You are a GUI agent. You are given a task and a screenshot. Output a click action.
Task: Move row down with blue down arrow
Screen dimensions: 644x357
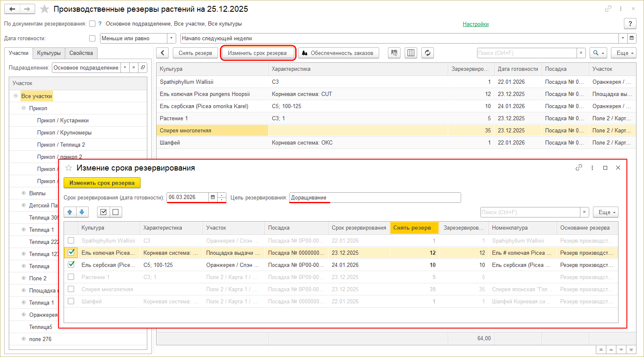(82, 212)
